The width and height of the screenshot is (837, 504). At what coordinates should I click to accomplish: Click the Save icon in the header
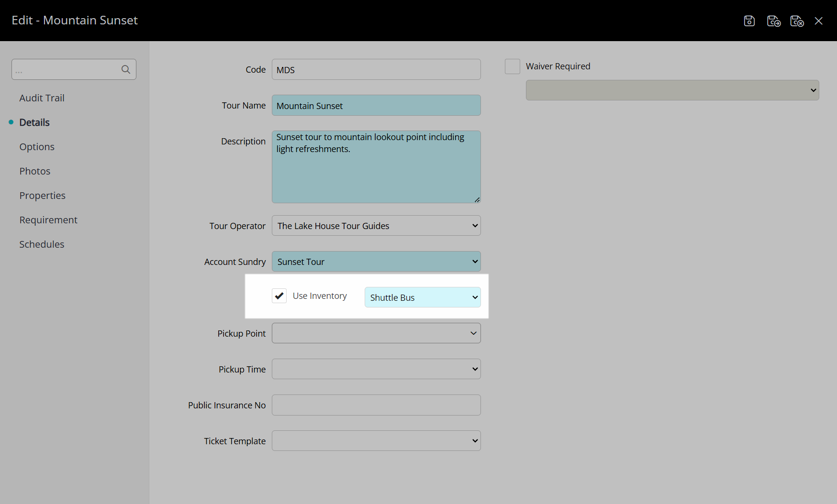point(749,21)
